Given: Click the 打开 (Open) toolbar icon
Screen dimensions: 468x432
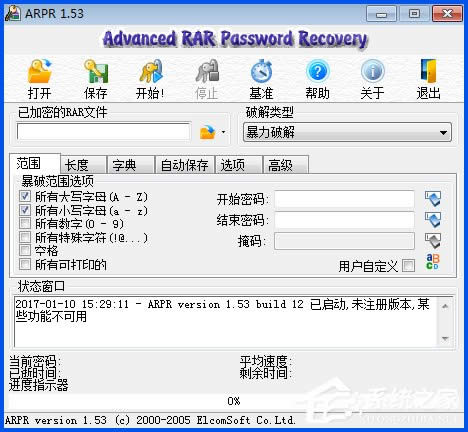Looking at the screenshot, I should click(39, 71).
